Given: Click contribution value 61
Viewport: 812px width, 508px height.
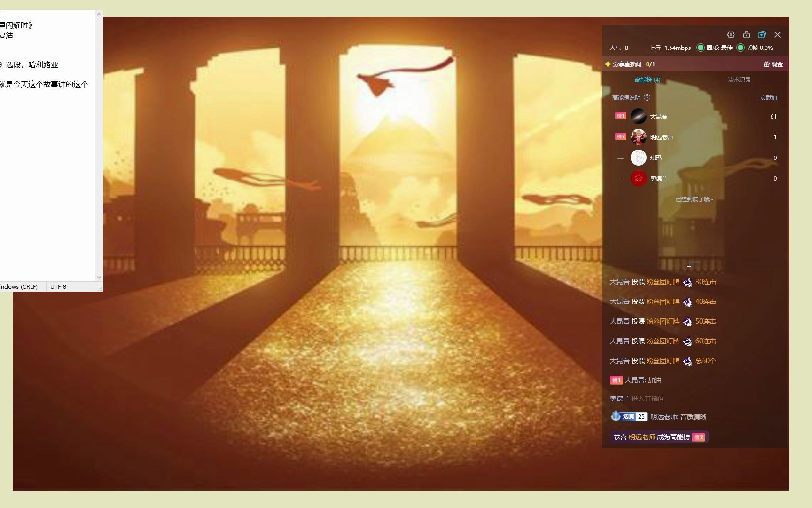Looking at the screenshot, I should (773, 116).
